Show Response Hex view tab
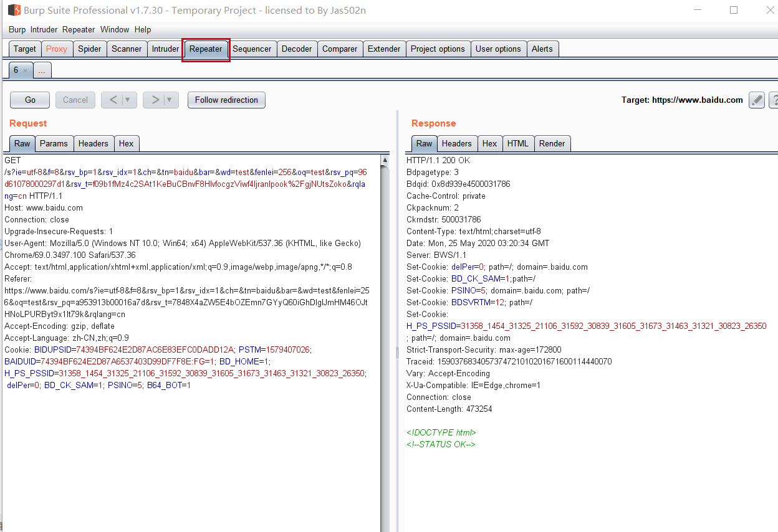 pos(490,143)
